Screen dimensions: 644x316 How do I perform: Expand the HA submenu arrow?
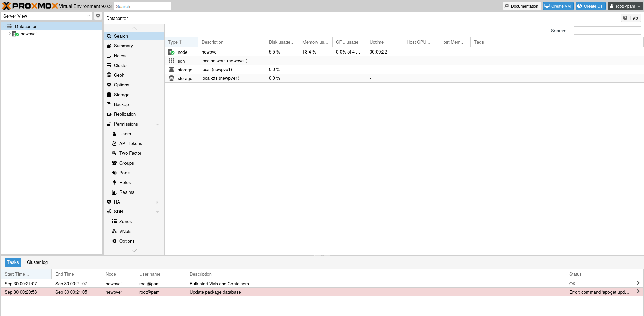click(x=157, y=202)
